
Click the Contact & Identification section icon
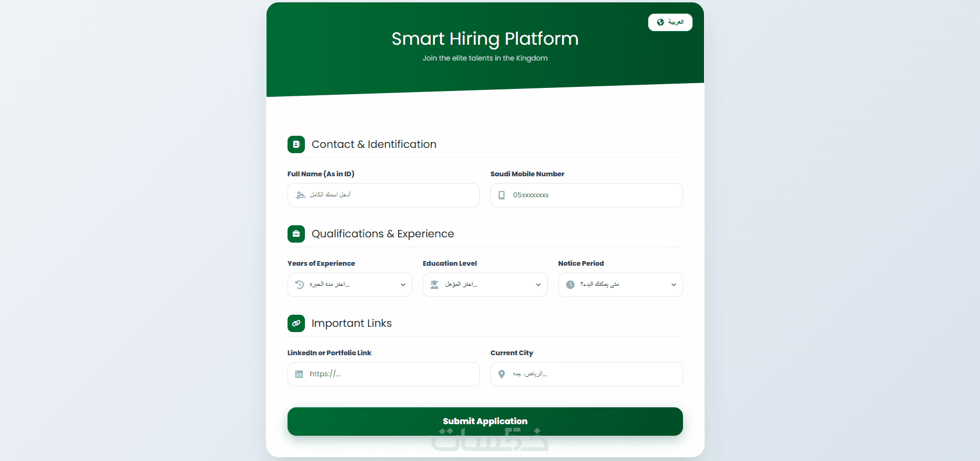[296, 144]
